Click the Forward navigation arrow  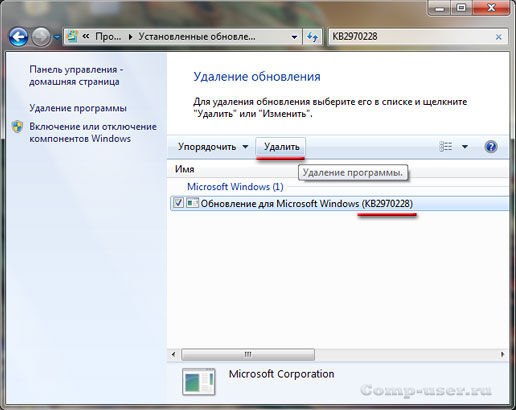[41, 36]
